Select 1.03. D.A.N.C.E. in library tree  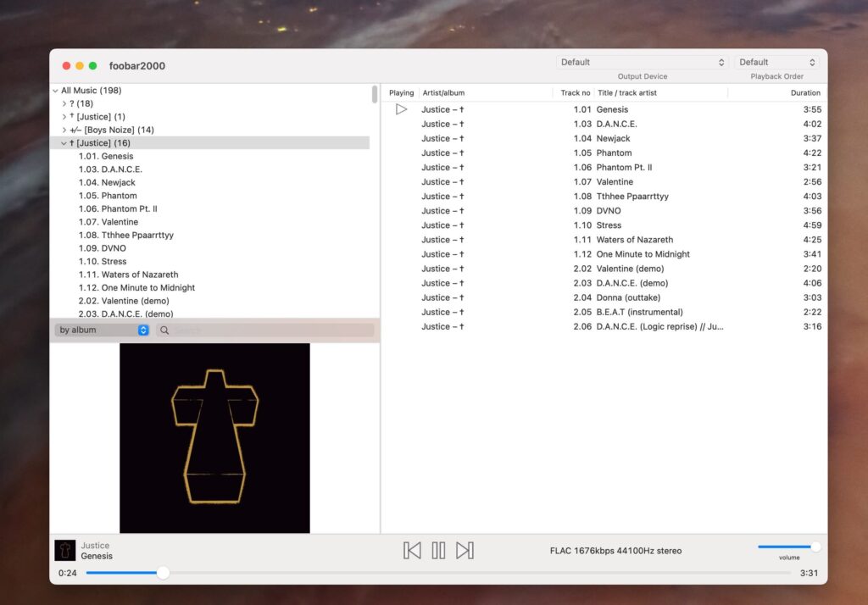[x=110, y=169]
